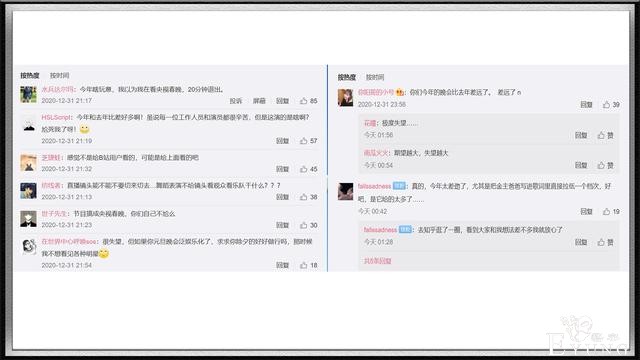Click 回复 on the 21:54 comment
The width and height of the screenshot is (640, 360).
(282, 265)
